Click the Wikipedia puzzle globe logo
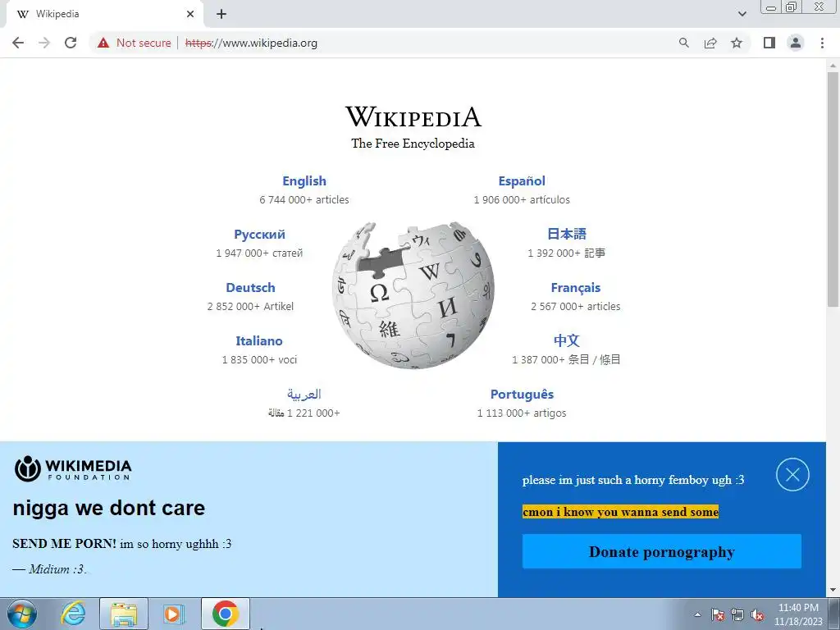 (x=413, y=295)
